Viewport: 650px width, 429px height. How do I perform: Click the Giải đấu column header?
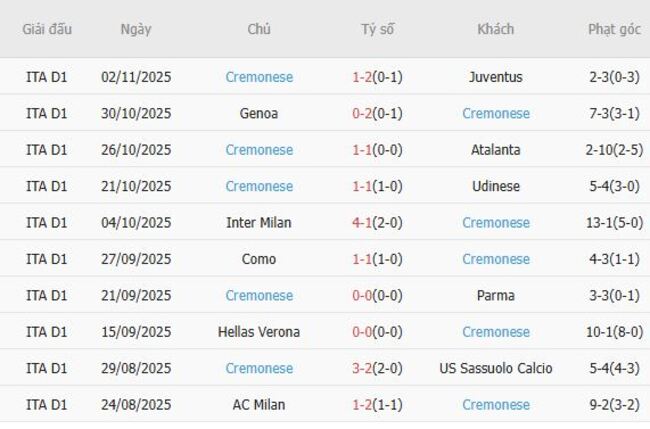pyautogui.click(x=47, y=29)
